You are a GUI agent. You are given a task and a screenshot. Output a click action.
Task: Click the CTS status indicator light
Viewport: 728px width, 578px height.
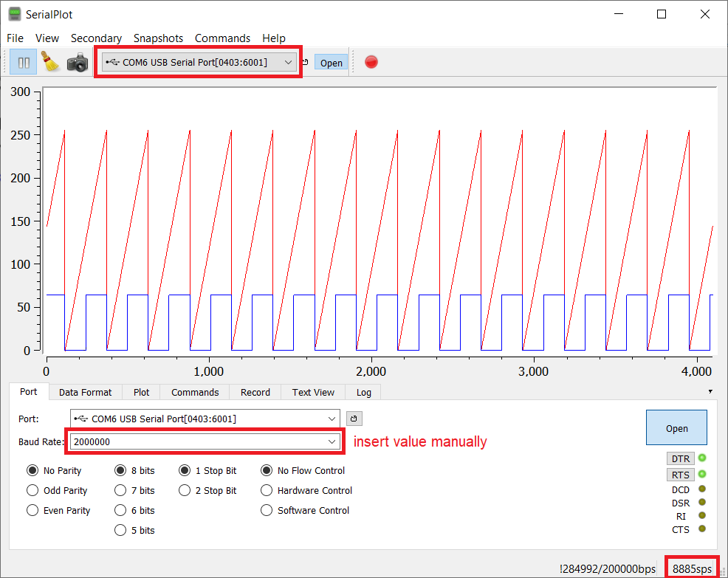[x=701, y=529]
